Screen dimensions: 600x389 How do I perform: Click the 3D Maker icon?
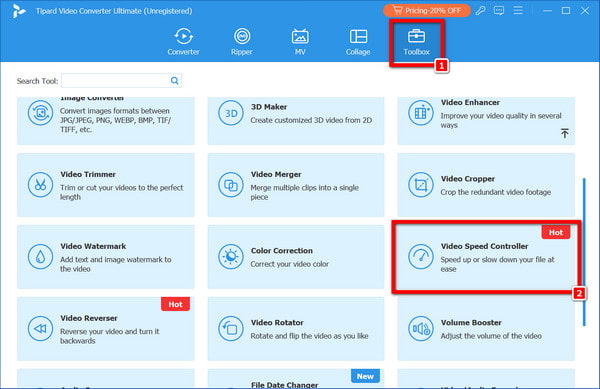(x=231, y=113)
